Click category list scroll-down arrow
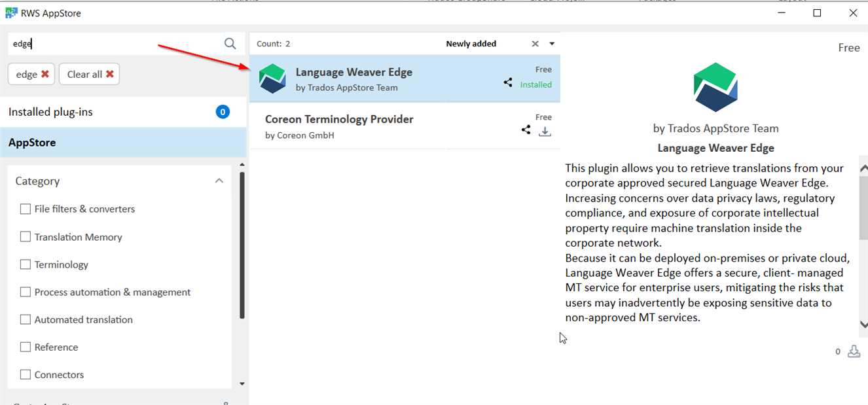Viewport: 868px width, 405px height. 242,384
